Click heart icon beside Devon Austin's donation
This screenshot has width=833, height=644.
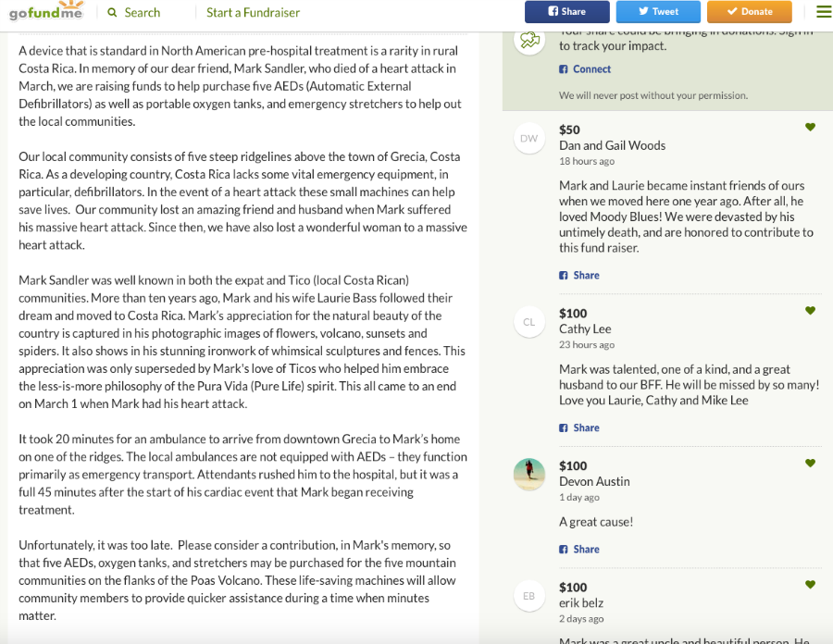pyautogui.click(x=810, y=463)
